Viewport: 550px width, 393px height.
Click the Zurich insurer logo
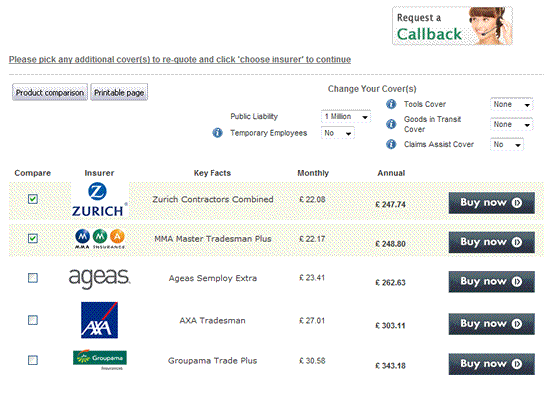click(x=100, y=200)
